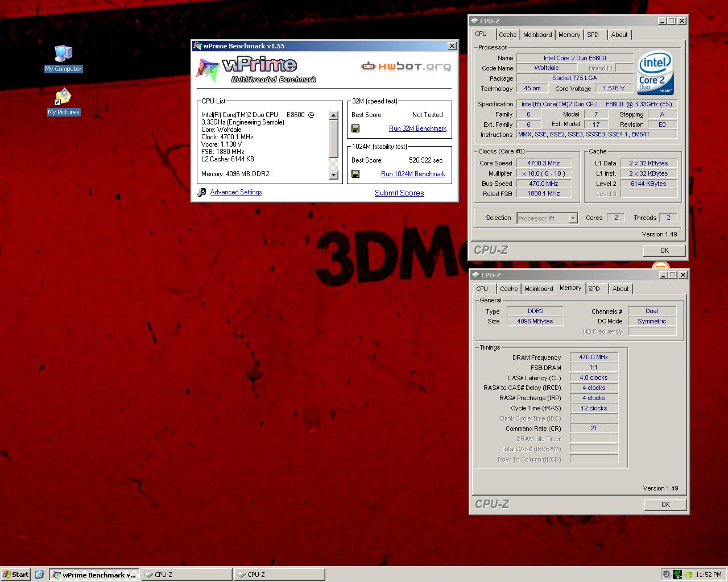Switch to Mainboard tab in the lower CPU-Z window
This screenshot has width=728, height=582.
(x=539, y=289)
